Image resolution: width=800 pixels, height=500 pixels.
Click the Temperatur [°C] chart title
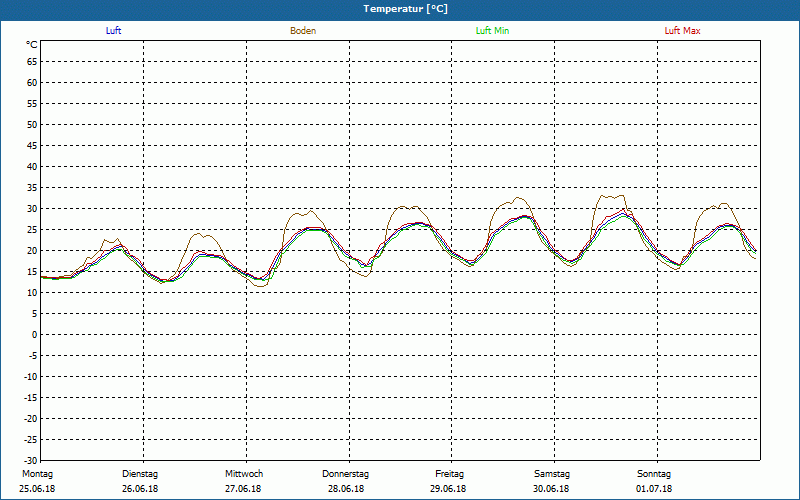(x=406, y=9)
